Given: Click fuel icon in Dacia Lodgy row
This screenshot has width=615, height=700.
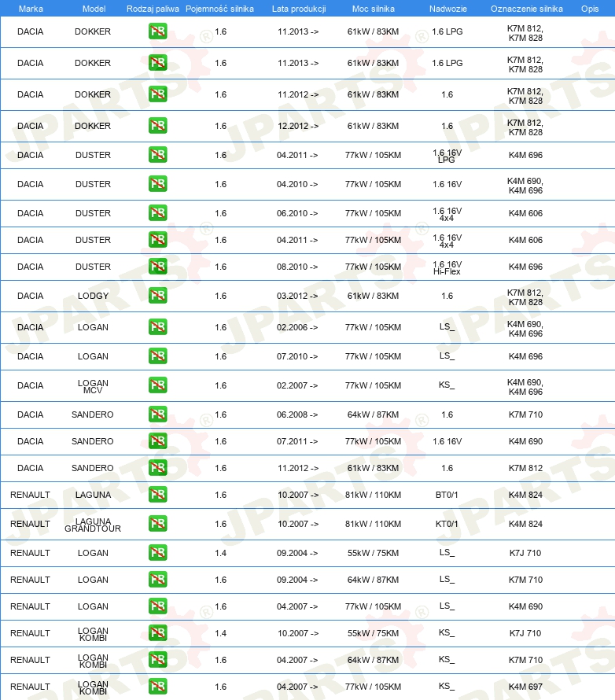Looking at the screenshot, I should 157,296.
